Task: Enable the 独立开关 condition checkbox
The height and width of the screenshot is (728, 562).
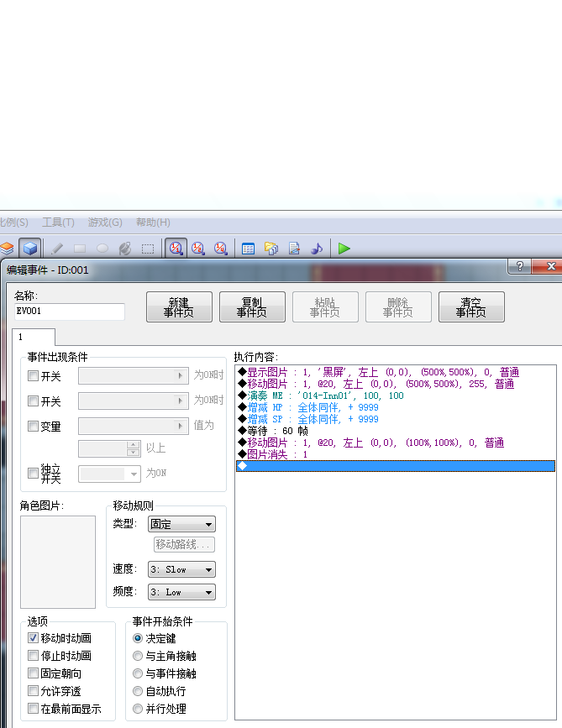Action: [33, 473]
